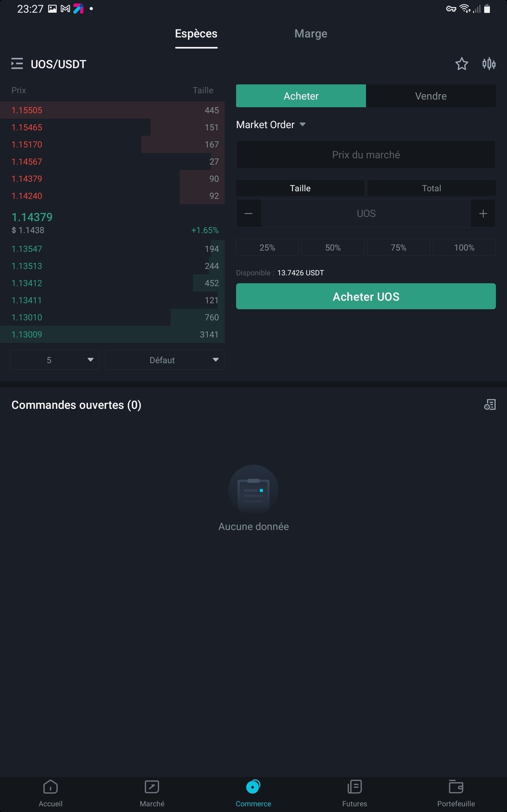This screenshot has width=507, height=812.
Task: Switch to the Marge tab
Action: click(311, 34)
